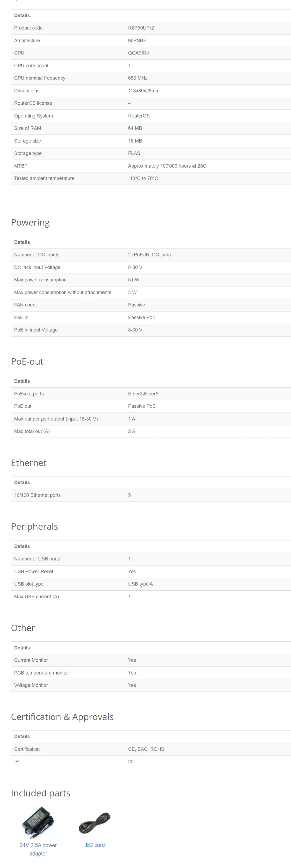291x868 pixels.
Task: Click the Ethernet section heading
Action: [x=29, y=463]
